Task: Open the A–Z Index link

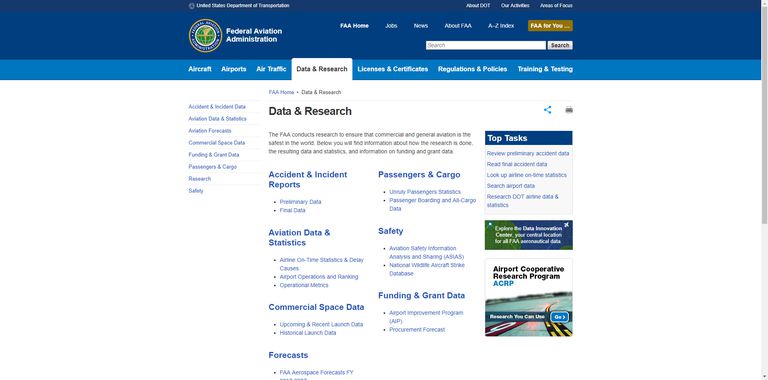Action: pos(501,25)
